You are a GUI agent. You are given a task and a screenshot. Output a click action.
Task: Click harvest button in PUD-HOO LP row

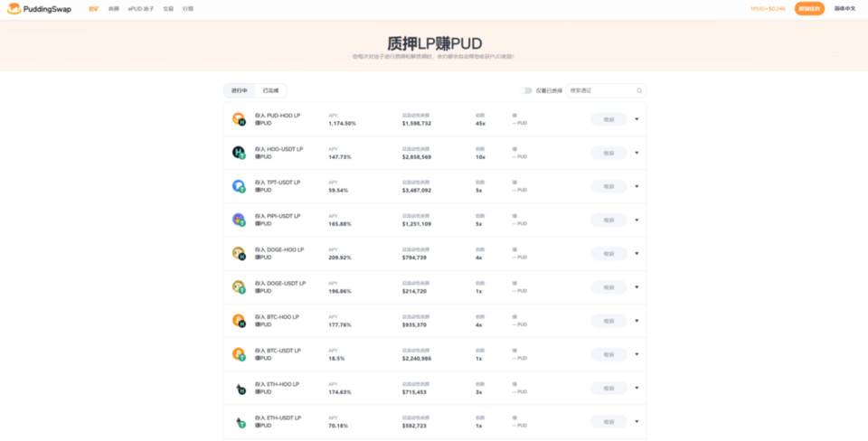(x=609, y=119)
